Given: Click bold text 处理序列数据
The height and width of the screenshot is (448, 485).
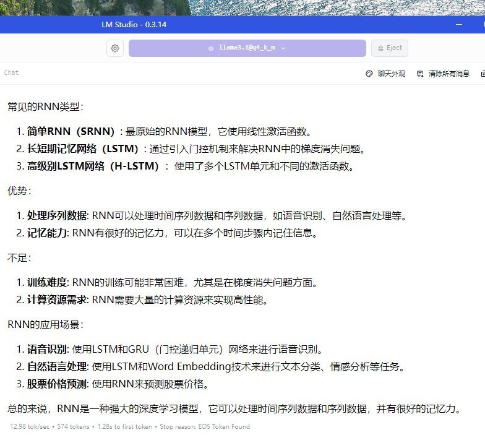Looking at the screenshot, I should tap(58, 215).
